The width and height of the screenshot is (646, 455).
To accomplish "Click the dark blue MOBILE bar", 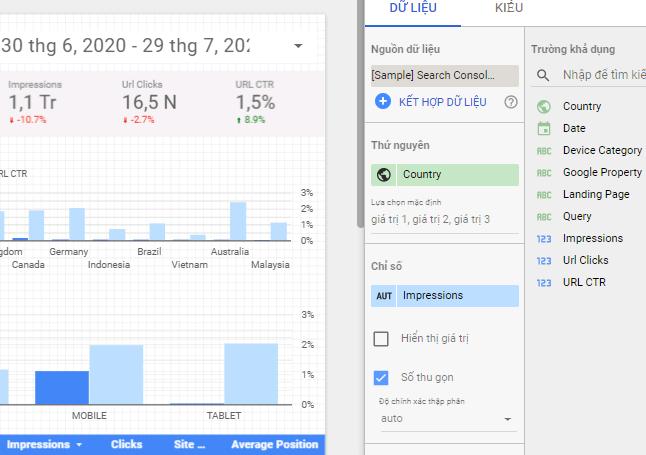I will coord(62,387).
